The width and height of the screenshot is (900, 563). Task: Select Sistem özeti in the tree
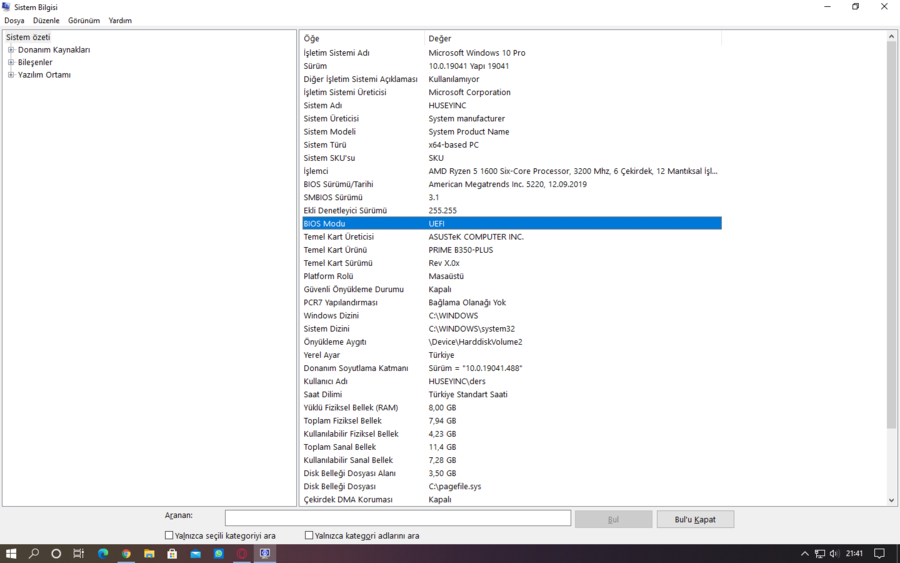(x=28, y=37)
